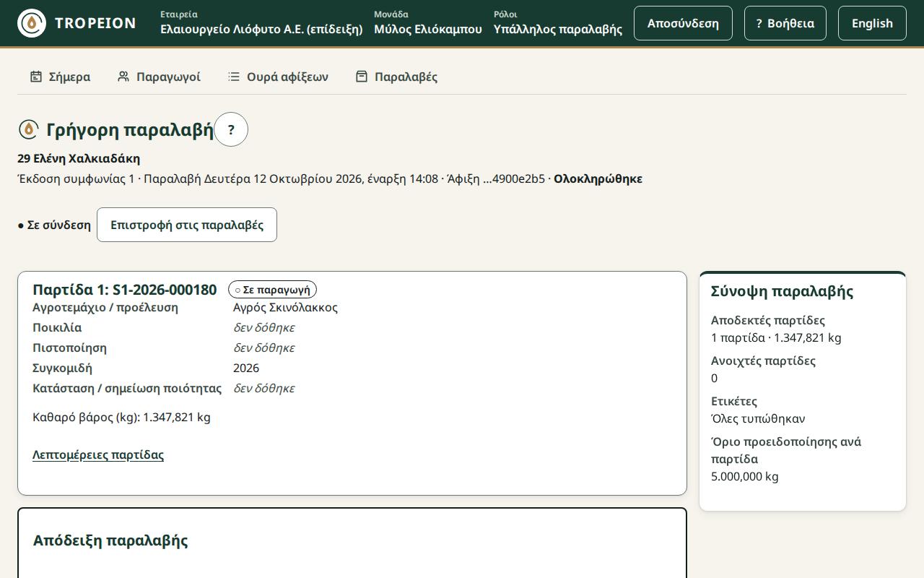The width and height of the screenshot is (924, 578).
Task: Click the people icon beside Παραγωγοί
Action: tap(123, 77)
